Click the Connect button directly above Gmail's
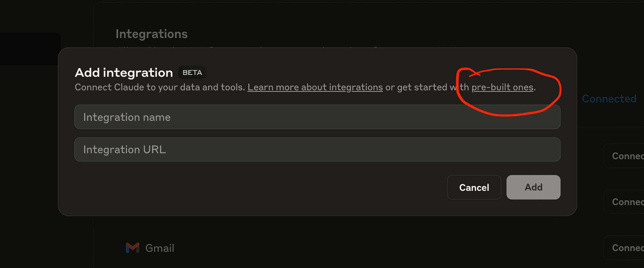Viewport: 644px width, 268px height. 624,202
